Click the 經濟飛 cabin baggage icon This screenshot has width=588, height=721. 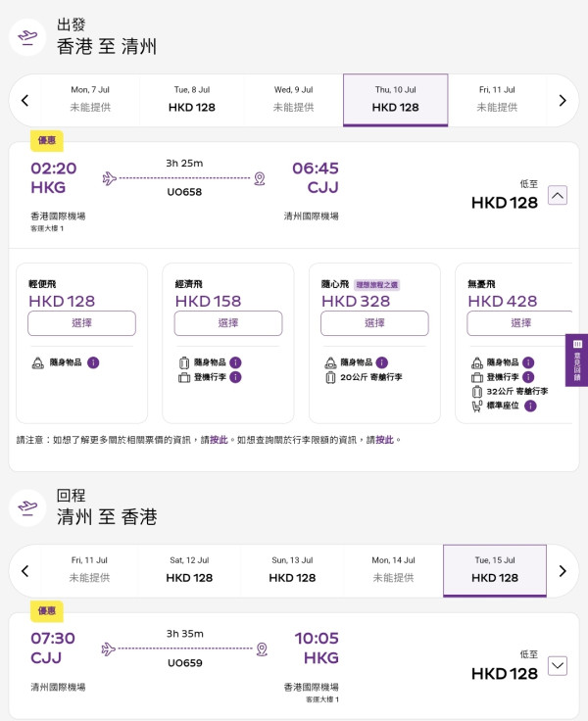pyautogui.click(x=184, y=377)
